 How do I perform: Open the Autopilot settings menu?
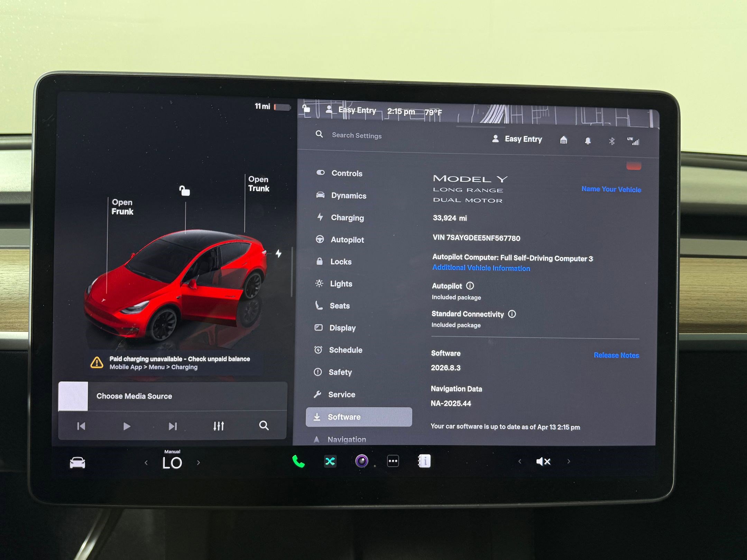click(x=340, y=240)
